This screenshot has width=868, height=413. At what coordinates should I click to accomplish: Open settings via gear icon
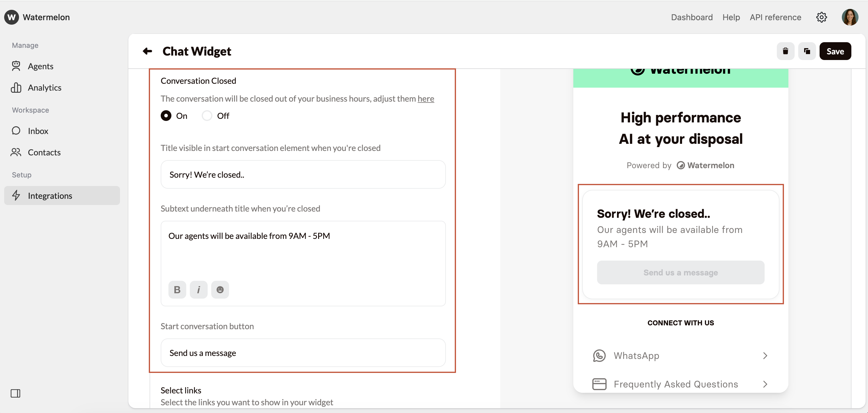coord(821,17)
